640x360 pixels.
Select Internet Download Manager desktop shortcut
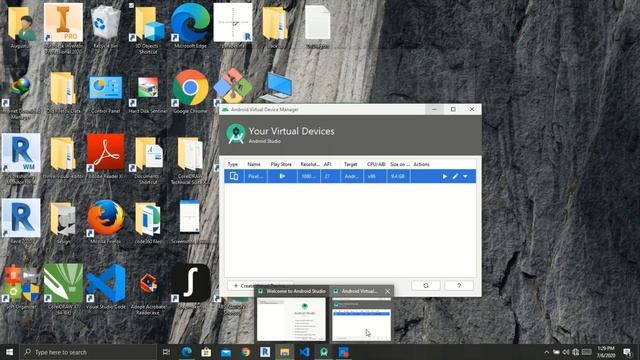[20, 98]
